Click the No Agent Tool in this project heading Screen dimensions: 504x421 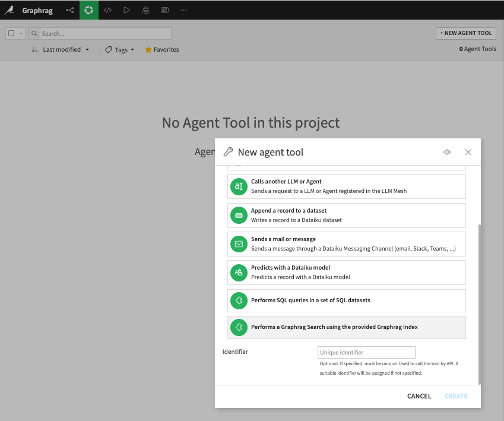pyautogui.click(x=251, y=122)
